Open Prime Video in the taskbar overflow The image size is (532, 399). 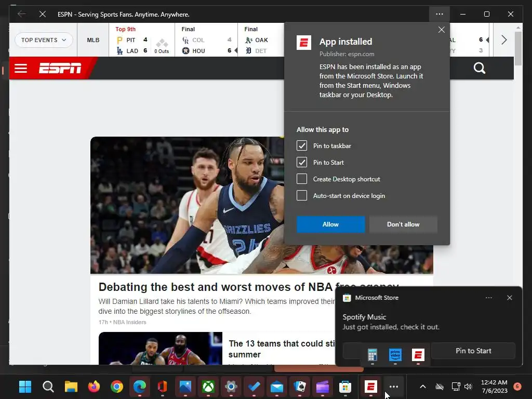click(x=395, y=355)
